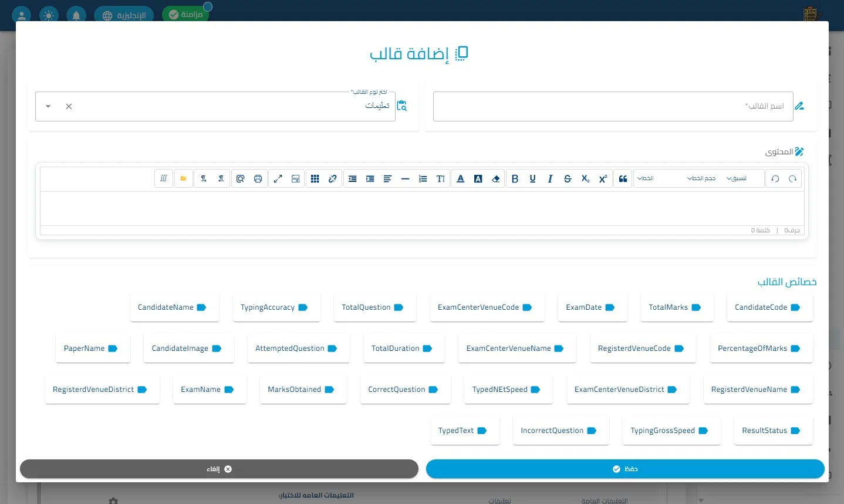This screenshot has width=844, height=504.
Task: Toggle bold formatting
Action: (x=515, y=178)
